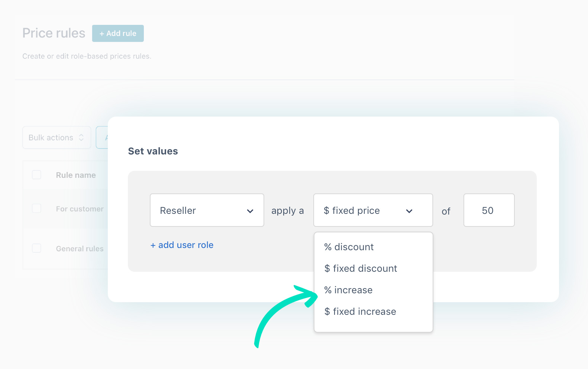Screen dimensions: 588x369
Task: Check the Rule name header checkbox
Action: pos(36,174)
